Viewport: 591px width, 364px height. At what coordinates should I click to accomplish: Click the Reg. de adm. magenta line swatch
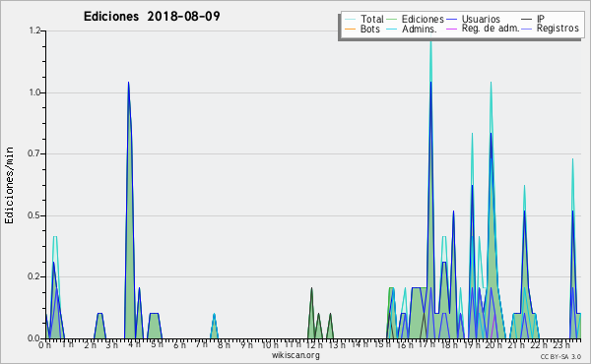[451, 29]
